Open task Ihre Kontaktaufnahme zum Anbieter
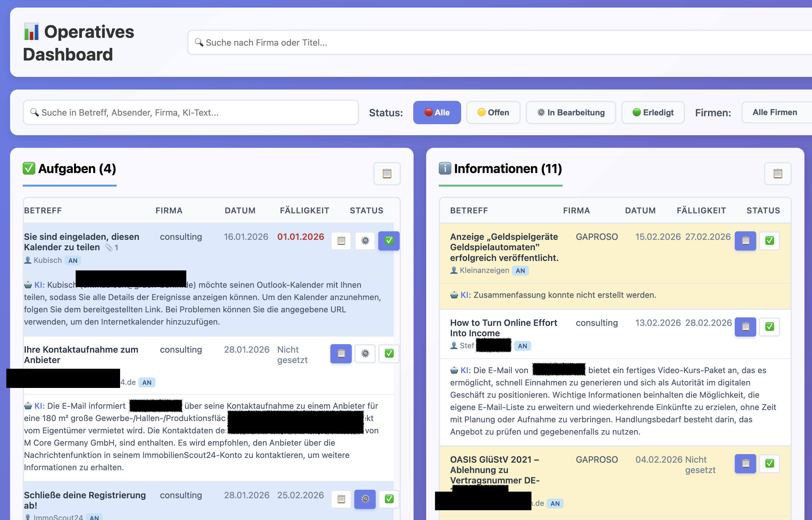The height and width of the screenshot is (520, 812). click(81, 355)
